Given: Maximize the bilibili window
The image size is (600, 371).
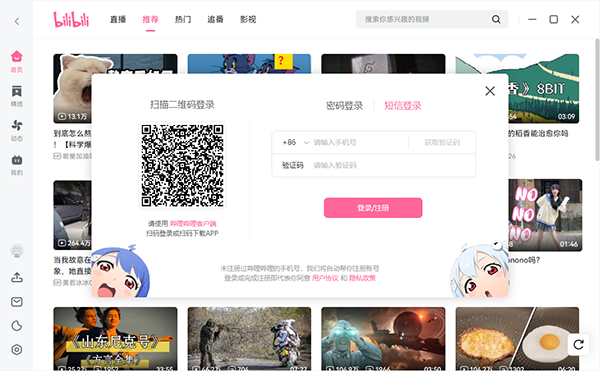Looking at the screenshot, I should [554, 20].
